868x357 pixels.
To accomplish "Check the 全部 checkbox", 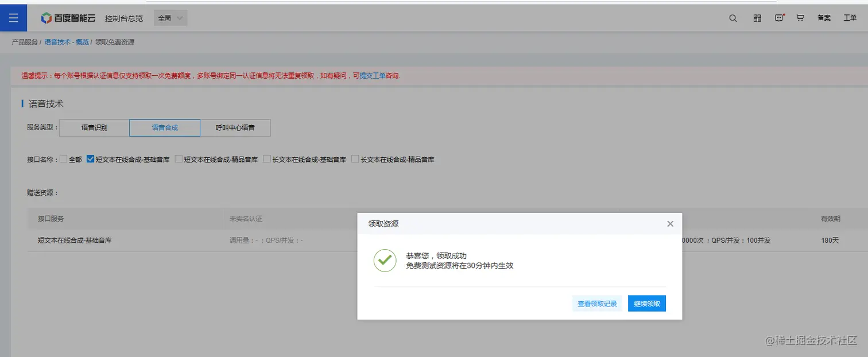I will (x=63, y=159).
